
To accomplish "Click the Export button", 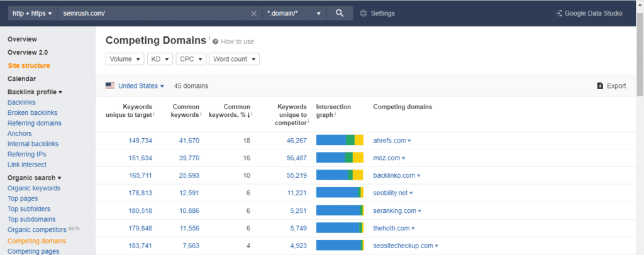I will click(611, 85).
